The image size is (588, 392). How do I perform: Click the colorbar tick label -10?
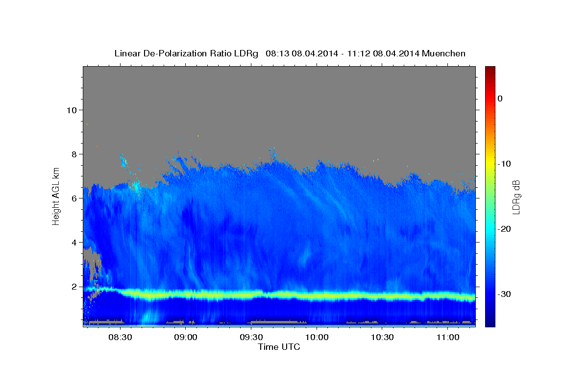click(x=505, y=164)
